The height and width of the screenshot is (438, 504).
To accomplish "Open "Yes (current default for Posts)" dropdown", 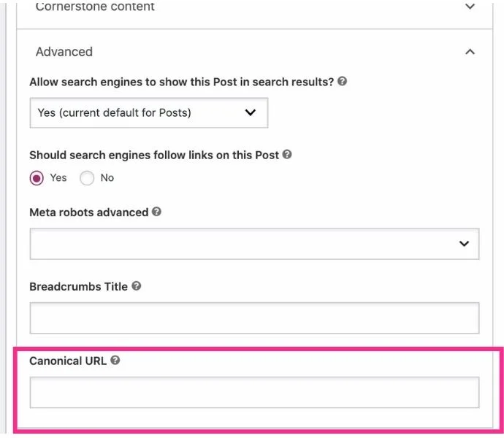I will point(148,113).
